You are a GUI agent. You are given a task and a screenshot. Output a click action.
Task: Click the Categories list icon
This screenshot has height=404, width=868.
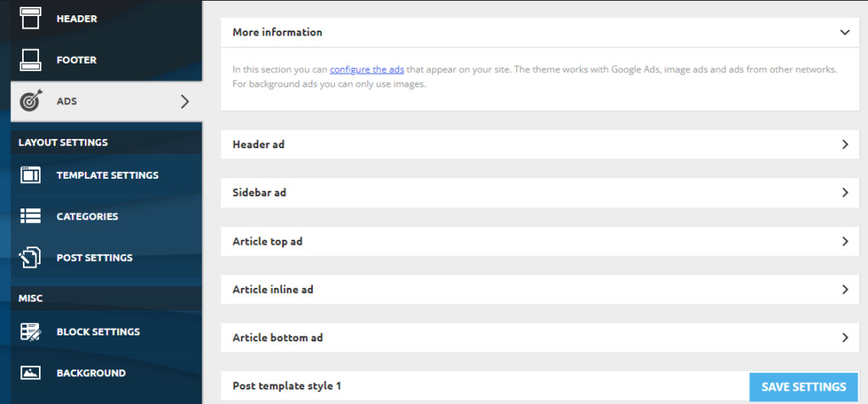point(31,216)
